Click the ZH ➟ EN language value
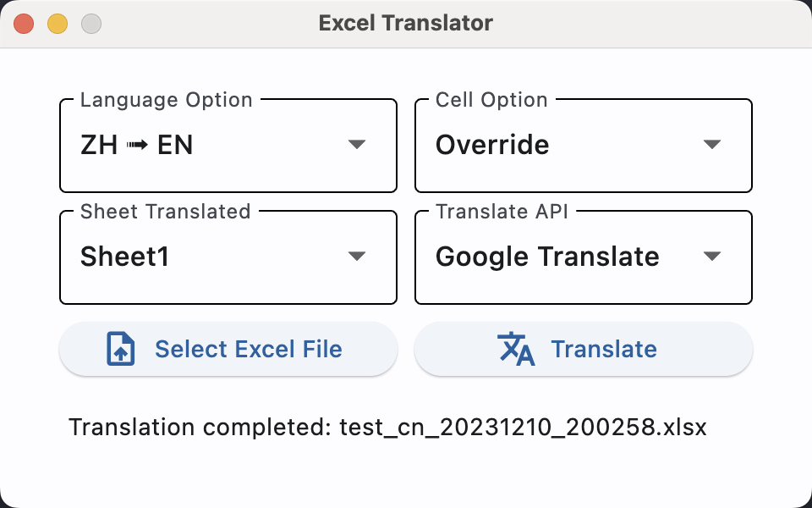 coord(137,145)
